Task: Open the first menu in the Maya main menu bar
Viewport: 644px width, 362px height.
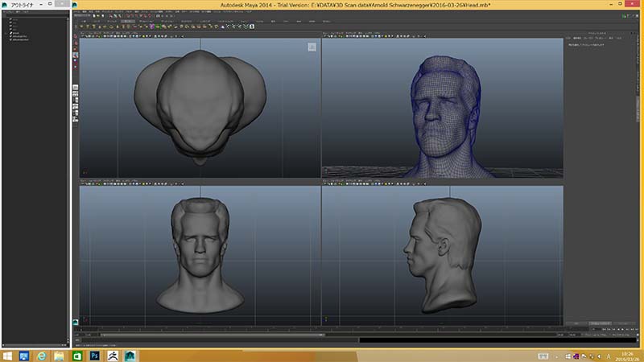Action: [77, 12]
